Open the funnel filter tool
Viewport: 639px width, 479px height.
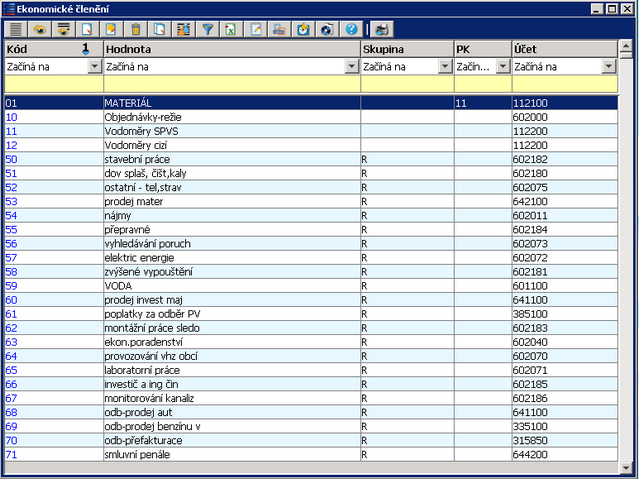(x=208, y=29)
